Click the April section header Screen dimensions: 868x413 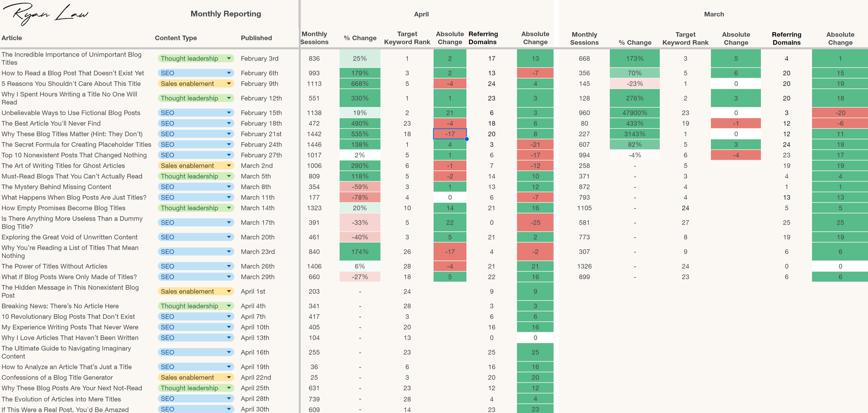pyautogui.click(x=421, y=14)
